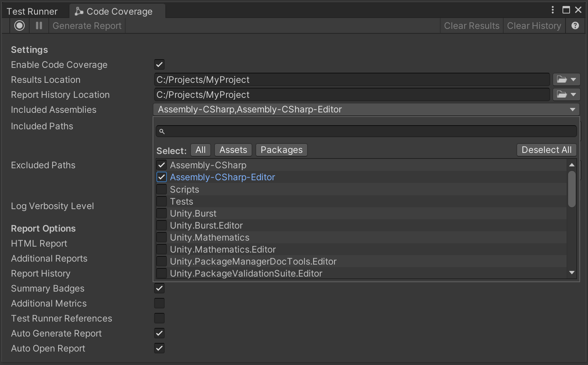Browse folder for Results Location
The height and width of the screenshot is (365, 588).
[566, 79]
